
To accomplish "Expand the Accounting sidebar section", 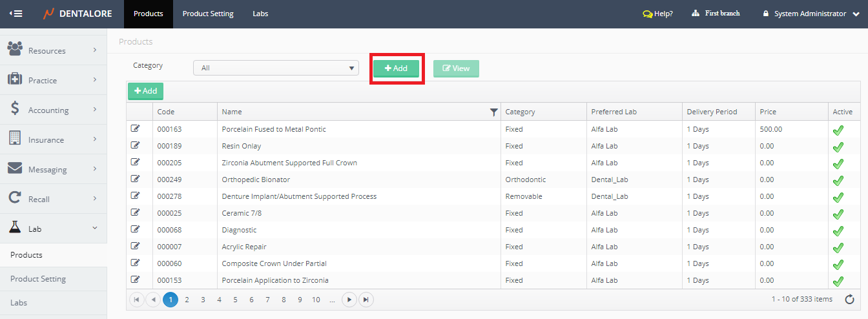I will click(53, 110).
